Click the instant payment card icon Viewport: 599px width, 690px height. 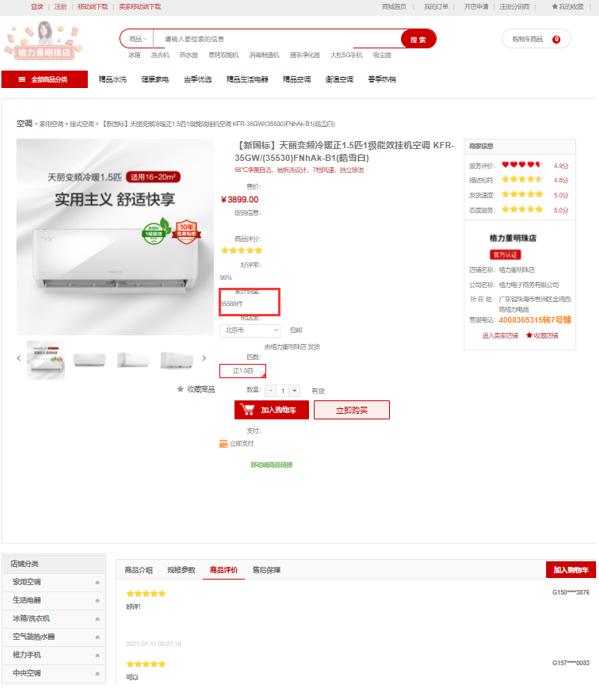click(x=223, y=444)
